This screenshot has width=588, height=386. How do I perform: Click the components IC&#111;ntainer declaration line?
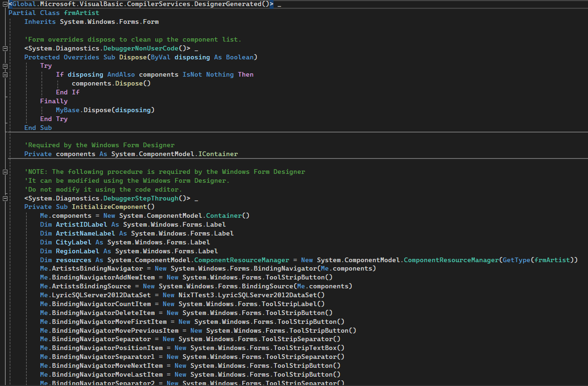click(x=131, y=154)
